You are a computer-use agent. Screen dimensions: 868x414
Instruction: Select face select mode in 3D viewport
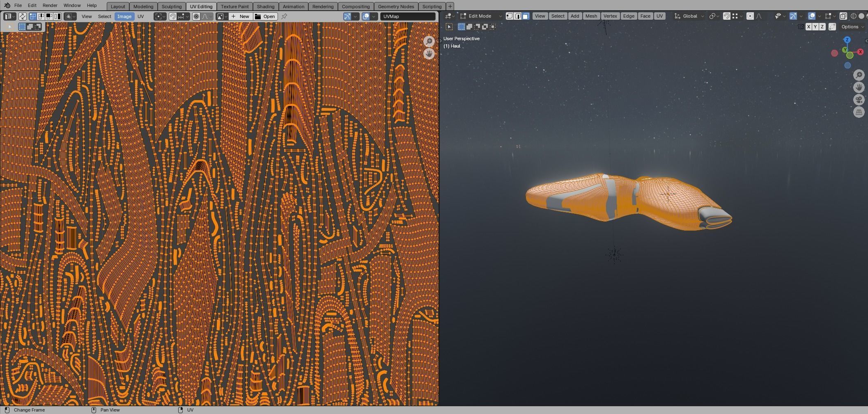click(526, 16)
